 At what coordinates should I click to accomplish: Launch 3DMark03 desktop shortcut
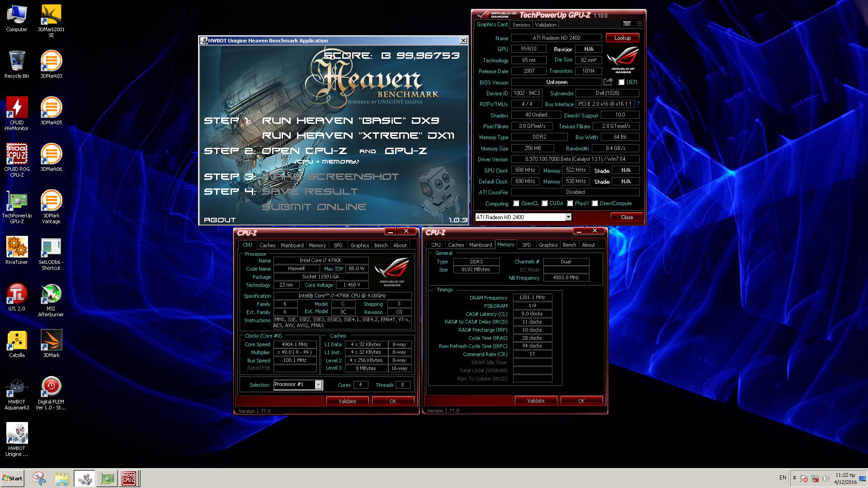(x=51, y=65)
